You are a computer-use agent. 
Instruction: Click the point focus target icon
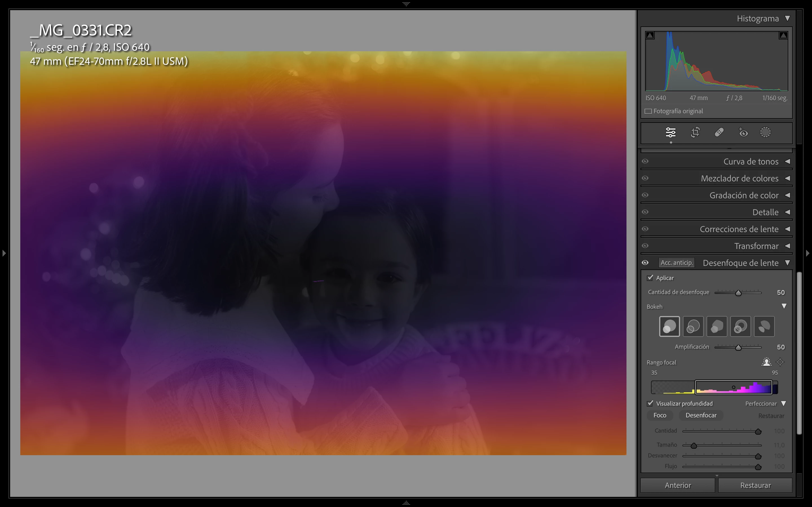coord(780,362)
